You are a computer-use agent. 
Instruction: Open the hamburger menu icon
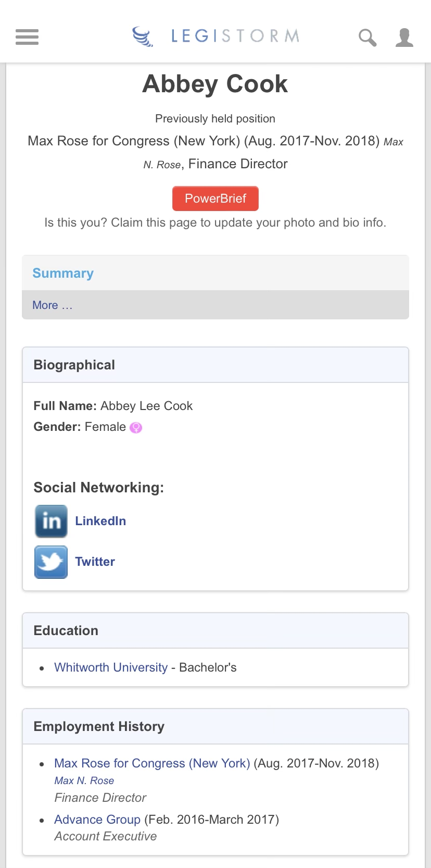tap(27, 37)
